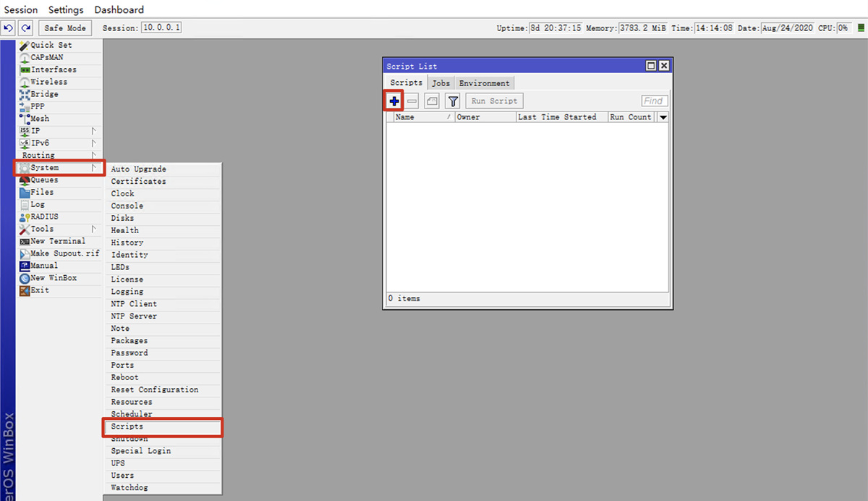Image resolution: width=868 pixels, height=501 pixels.
Task: Open the Settings menu in the menu bar
Action: [x=66, y=10]
